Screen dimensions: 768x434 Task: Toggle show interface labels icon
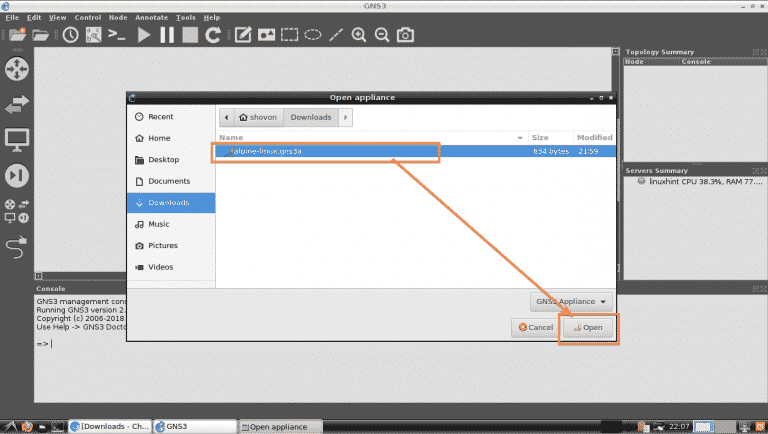click(x=93, y=35)
